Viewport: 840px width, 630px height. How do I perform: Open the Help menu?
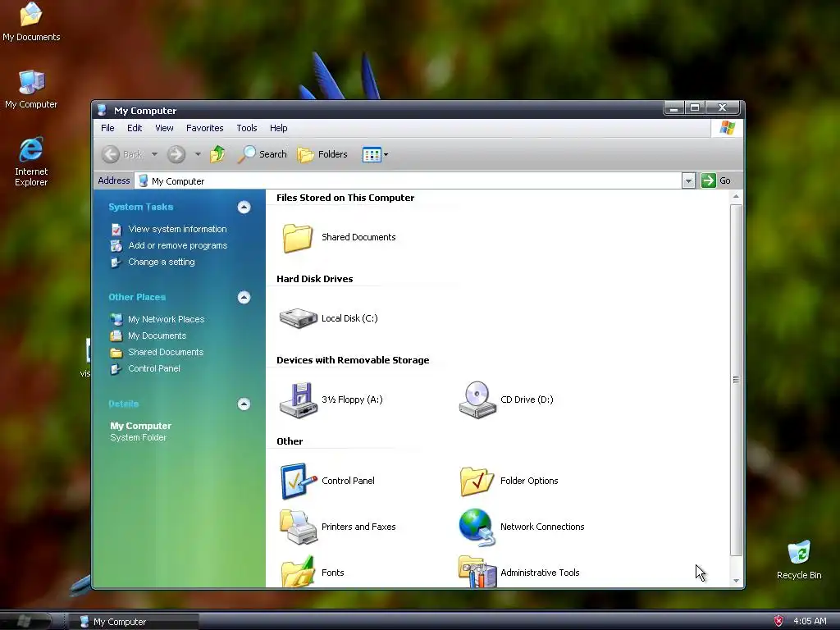[279, 128]
